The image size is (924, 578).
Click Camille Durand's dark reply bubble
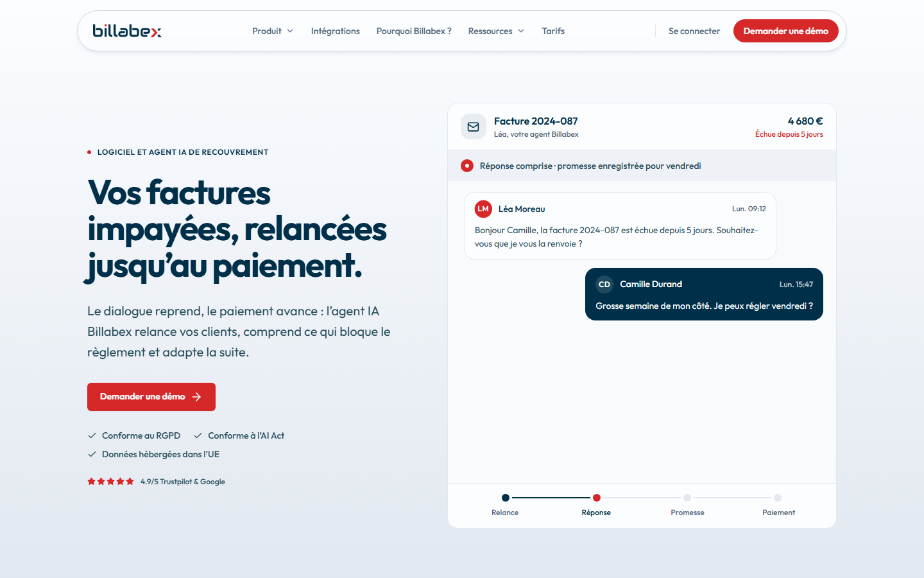pos(704,294)
